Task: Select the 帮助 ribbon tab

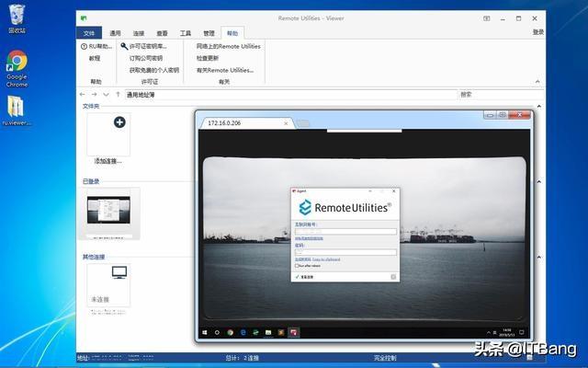Action: pos(232,33)
